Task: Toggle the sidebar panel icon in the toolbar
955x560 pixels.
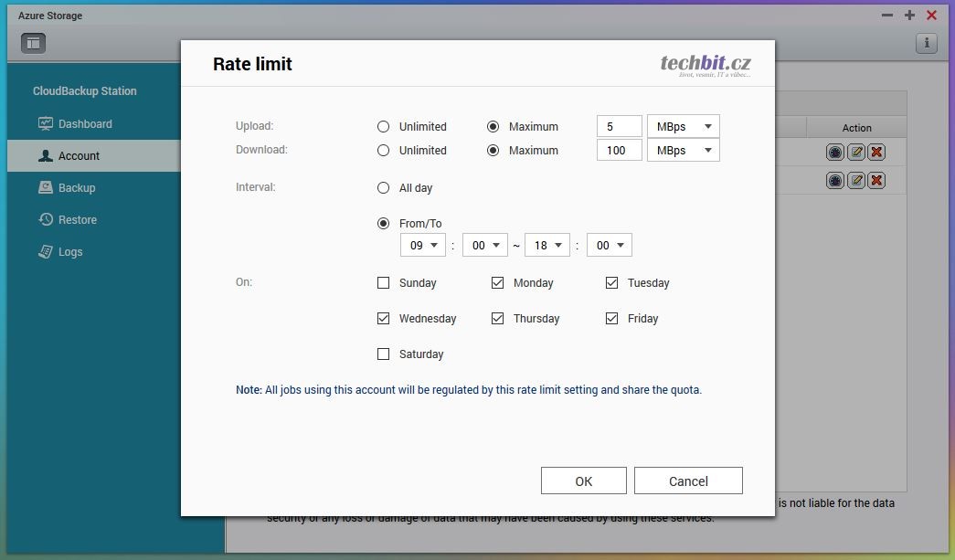Action: point(33,43)
